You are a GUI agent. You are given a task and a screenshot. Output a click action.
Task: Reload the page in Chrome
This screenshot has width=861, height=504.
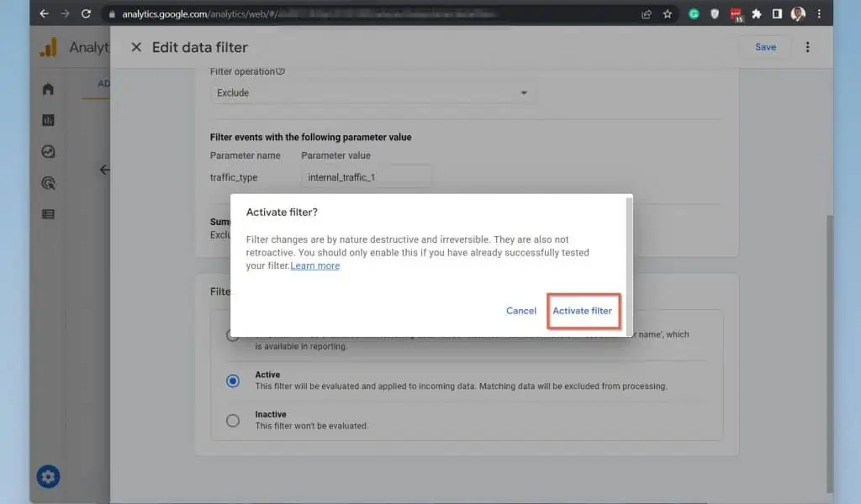coord(86,13)
